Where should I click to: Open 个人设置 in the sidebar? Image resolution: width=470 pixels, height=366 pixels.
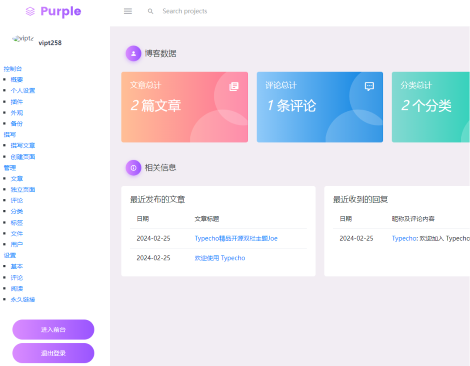[23, 91]
